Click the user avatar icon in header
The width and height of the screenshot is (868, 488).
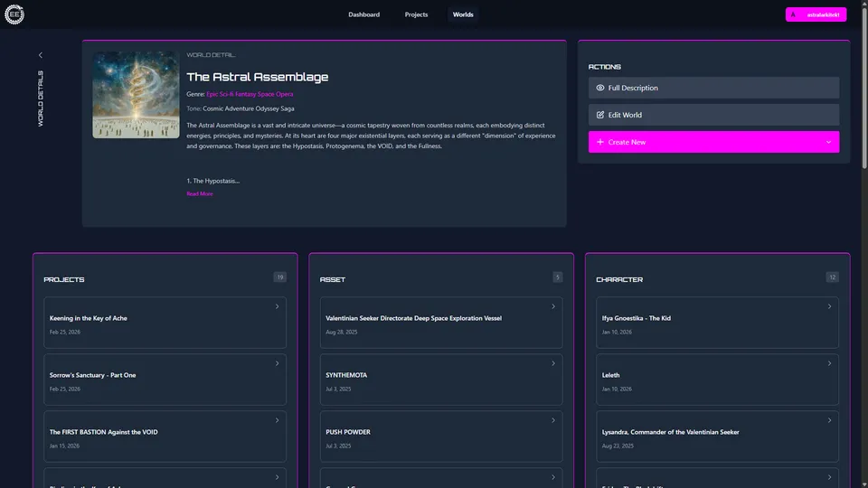point(794,14)
